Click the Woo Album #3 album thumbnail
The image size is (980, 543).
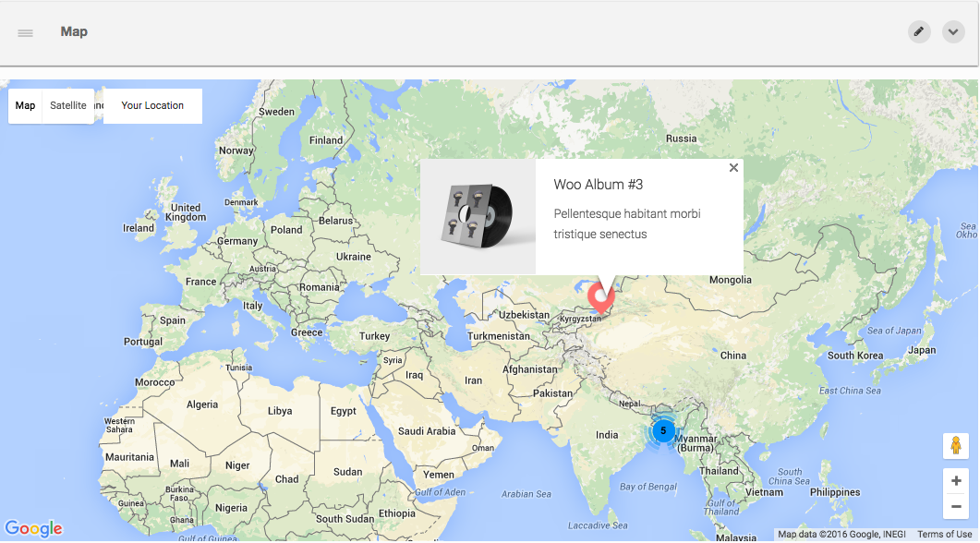[x=478, y=217]
